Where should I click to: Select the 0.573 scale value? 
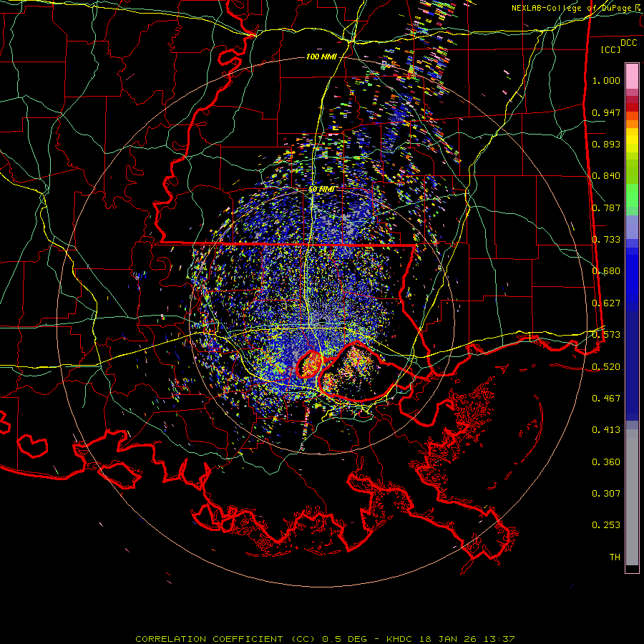(606, 335)
